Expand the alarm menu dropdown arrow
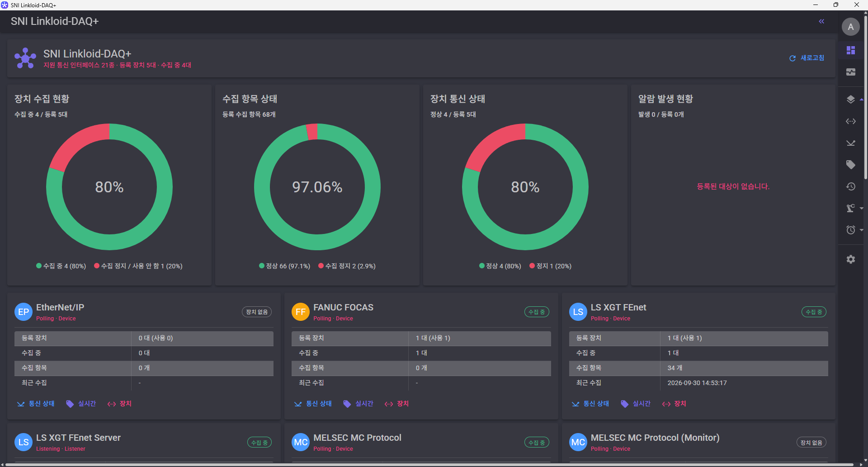The image size is (868, 467). tap(862, 230)
